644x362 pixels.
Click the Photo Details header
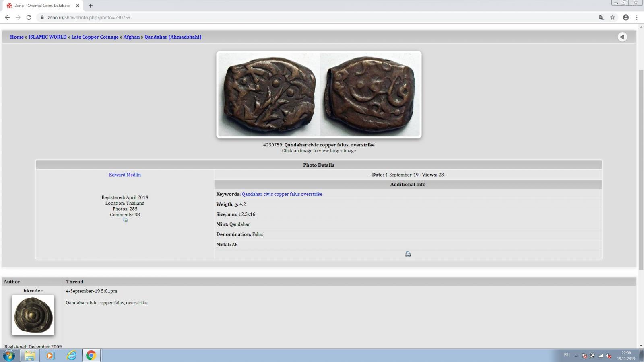[x=319, y=165]
